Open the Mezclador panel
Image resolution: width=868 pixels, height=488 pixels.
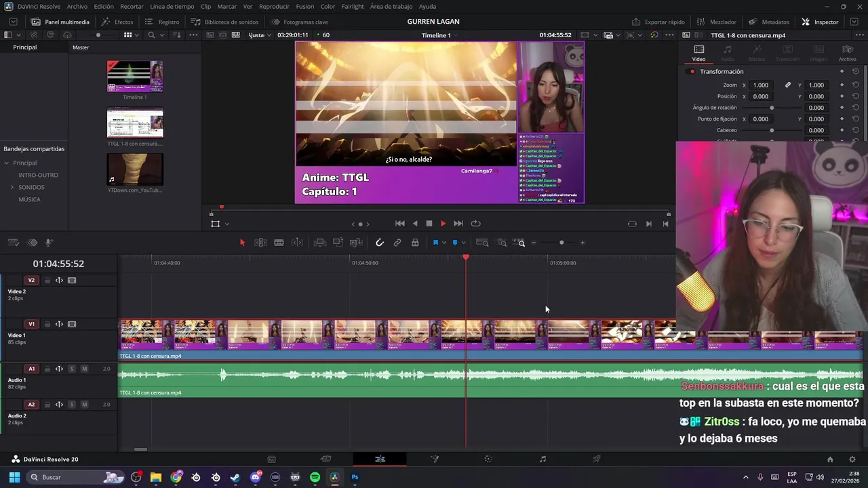(x=716, y=22)
